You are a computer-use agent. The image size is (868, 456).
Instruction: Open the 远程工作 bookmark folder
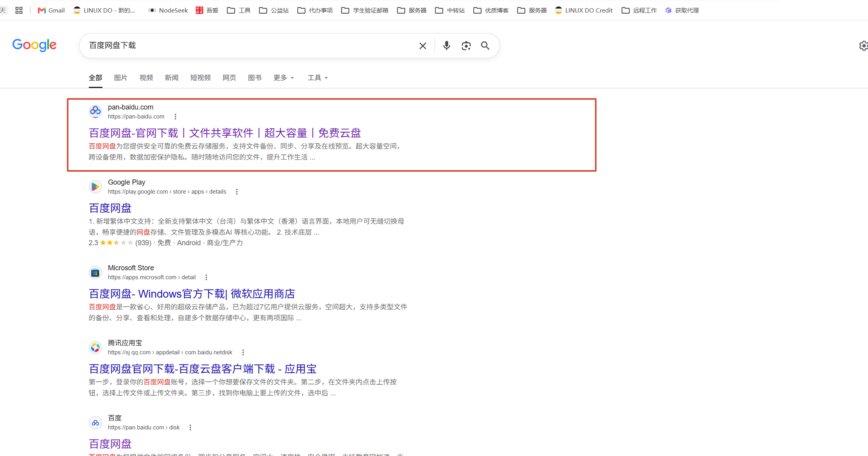coord(639,10)
